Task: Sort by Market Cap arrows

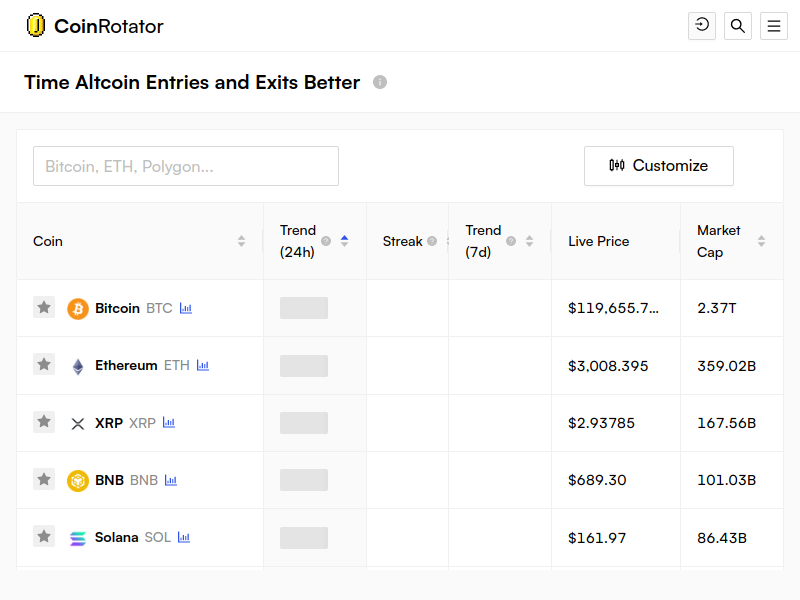Action: point(761,241)
